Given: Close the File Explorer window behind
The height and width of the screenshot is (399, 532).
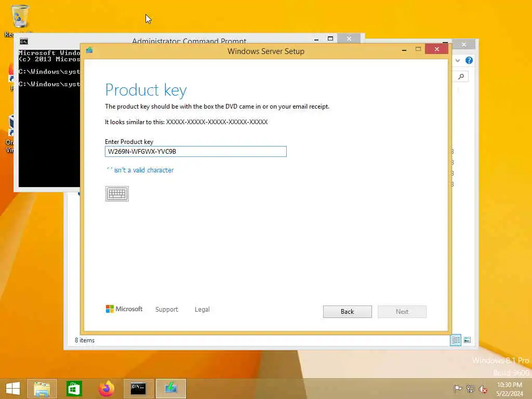Looking at the screenshot, I should coord(464,45).
